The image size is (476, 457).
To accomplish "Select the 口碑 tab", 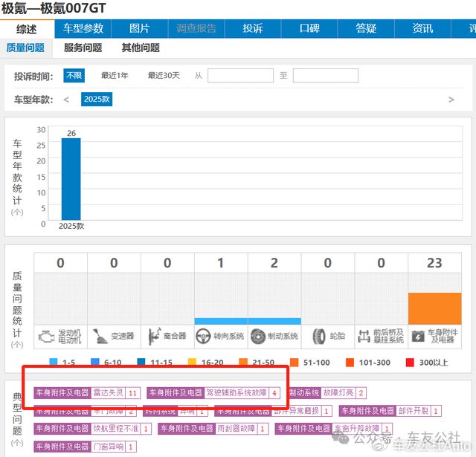I will pos(309,28).
